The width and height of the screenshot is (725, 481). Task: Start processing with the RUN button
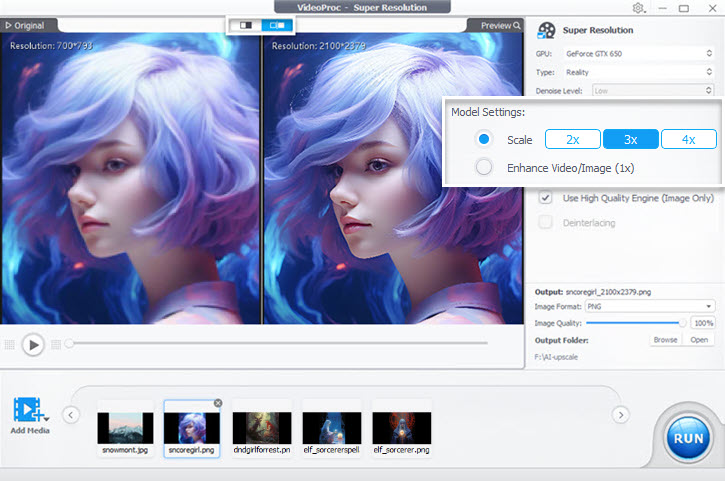[687, 436]
